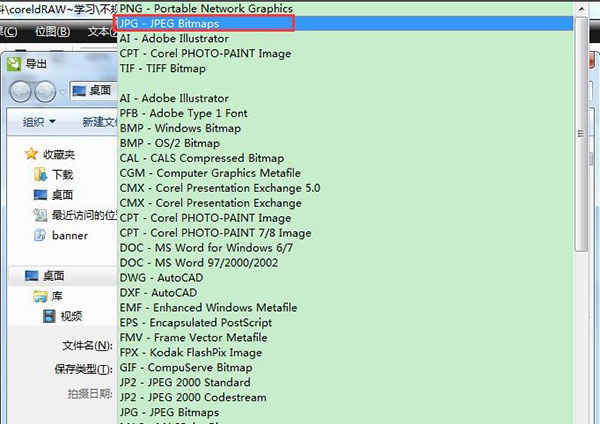Select CMX - Corel Presentation Exchange without version
The width and height of the screenshot is (600, 424).
click(346, 203)
